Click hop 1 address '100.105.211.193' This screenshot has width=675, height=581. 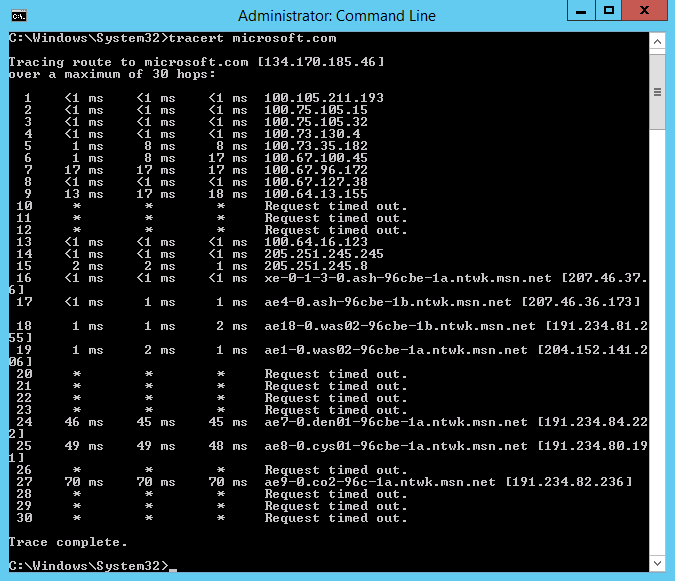point(324,98)
